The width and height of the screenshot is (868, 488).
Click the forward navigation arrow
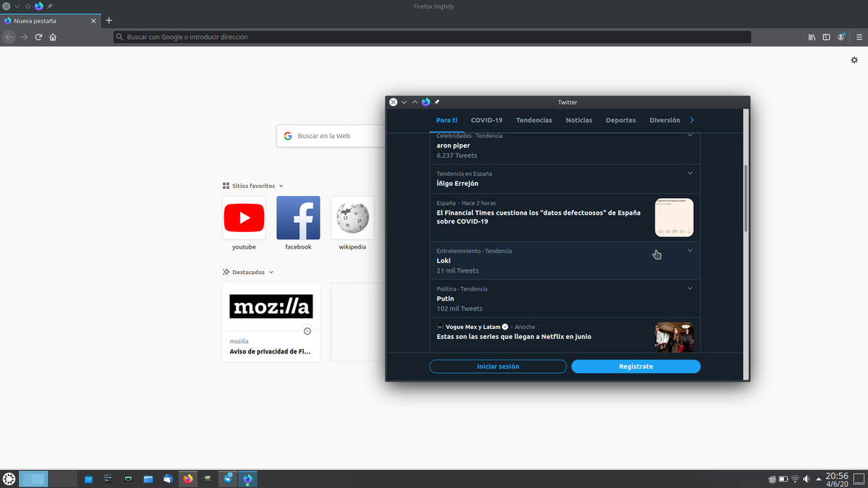[24, 37]
